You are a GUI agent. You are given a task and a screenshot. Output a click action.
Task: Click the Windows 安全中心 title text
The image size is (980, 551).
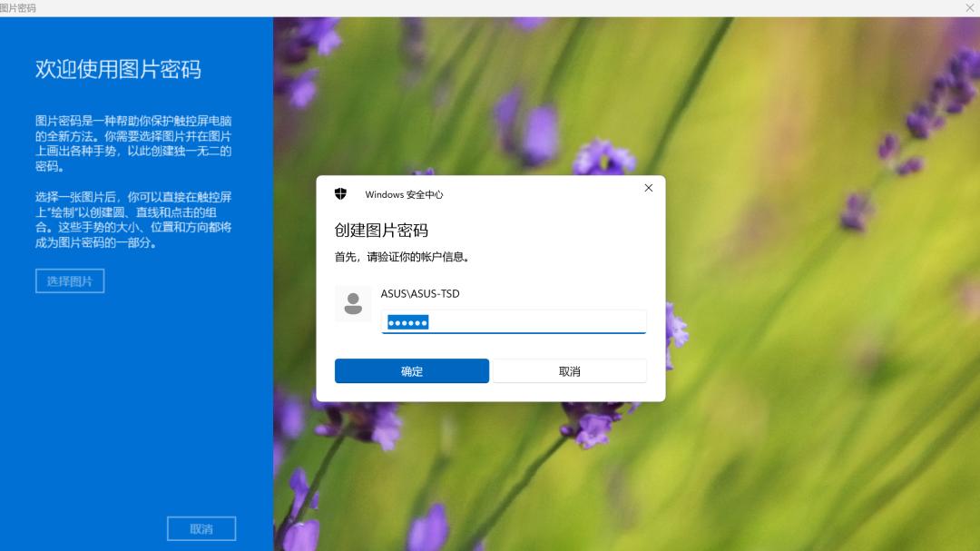(x=403, y=194)
